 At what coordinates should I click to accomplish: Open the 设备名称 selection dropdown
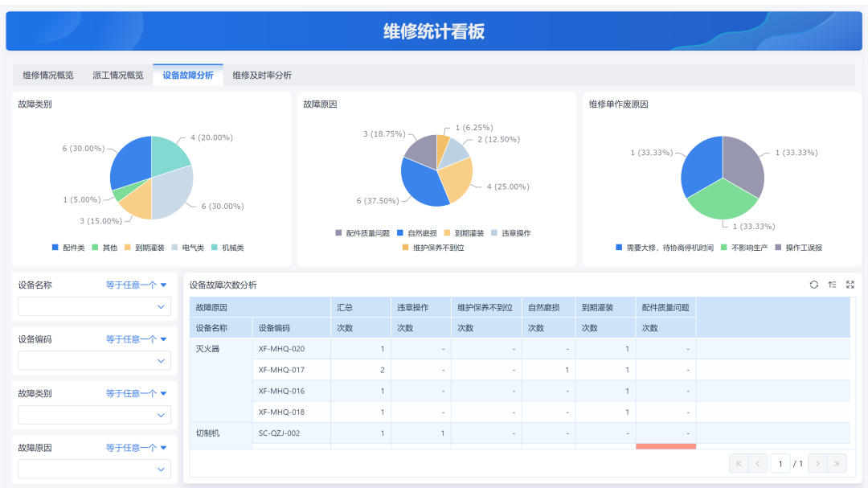[93, 306]
